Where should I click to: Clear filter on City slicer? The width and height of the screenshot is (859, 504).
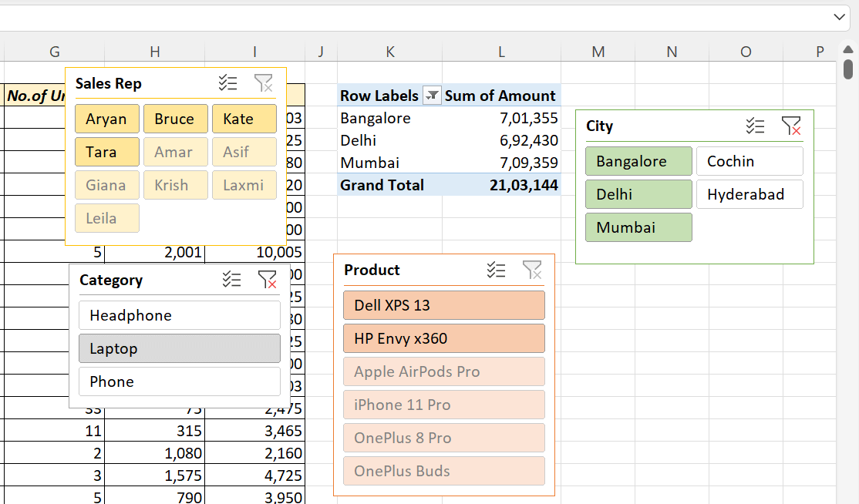coord(790,126)
